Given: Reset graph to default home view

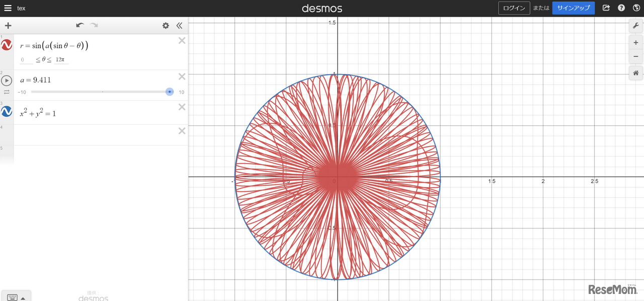Looking at the screenshot, I should (636, 73).
